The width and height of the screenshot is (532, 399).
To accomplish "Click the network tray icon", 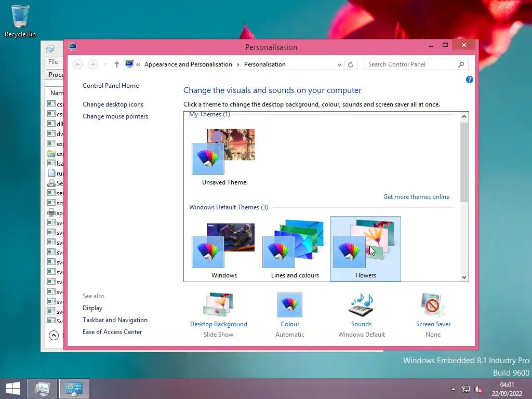I will point(466,389).
